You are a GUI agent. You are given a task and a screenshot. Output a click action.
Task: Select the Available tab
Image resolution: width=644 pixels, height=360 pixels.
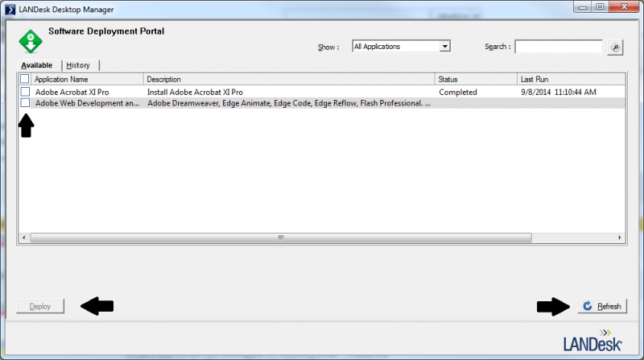(x=37, y=65)
